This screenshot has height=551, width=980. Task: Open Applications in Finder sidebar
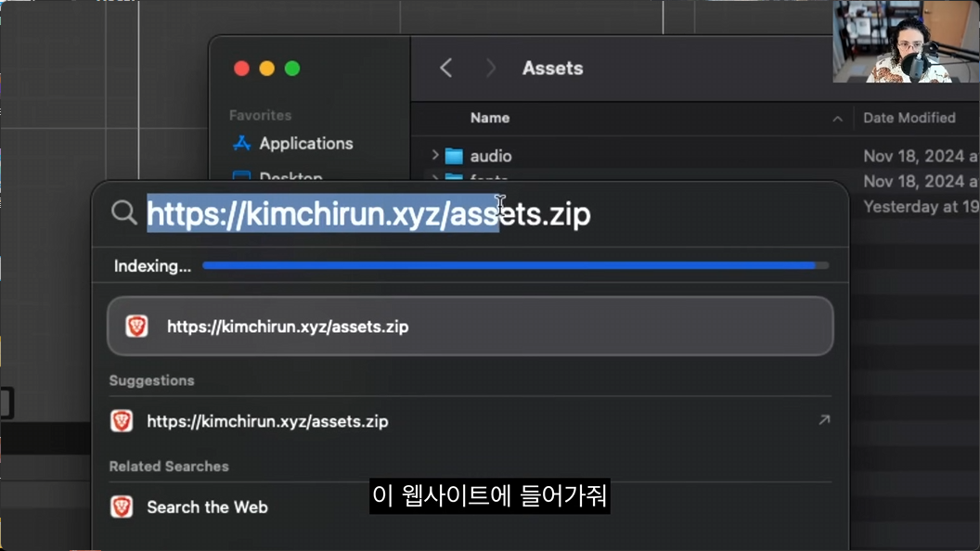306,144
